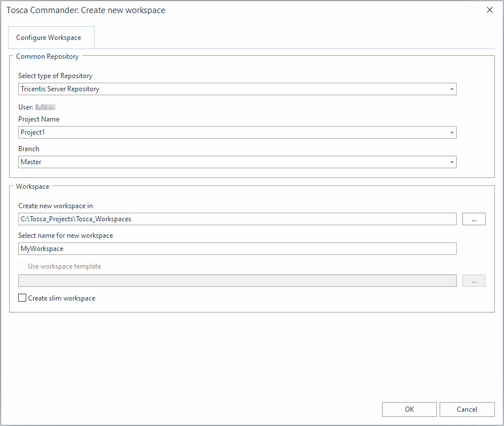Enable the Create slim workspace checkbox
Screen dimensions: 504x426
point(22,298)
